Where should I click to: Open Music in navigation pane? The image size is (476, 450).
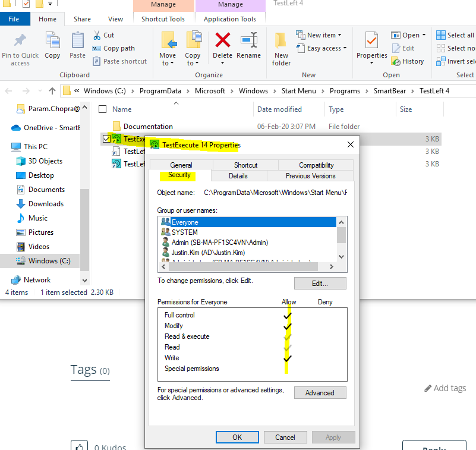point(37,218)
